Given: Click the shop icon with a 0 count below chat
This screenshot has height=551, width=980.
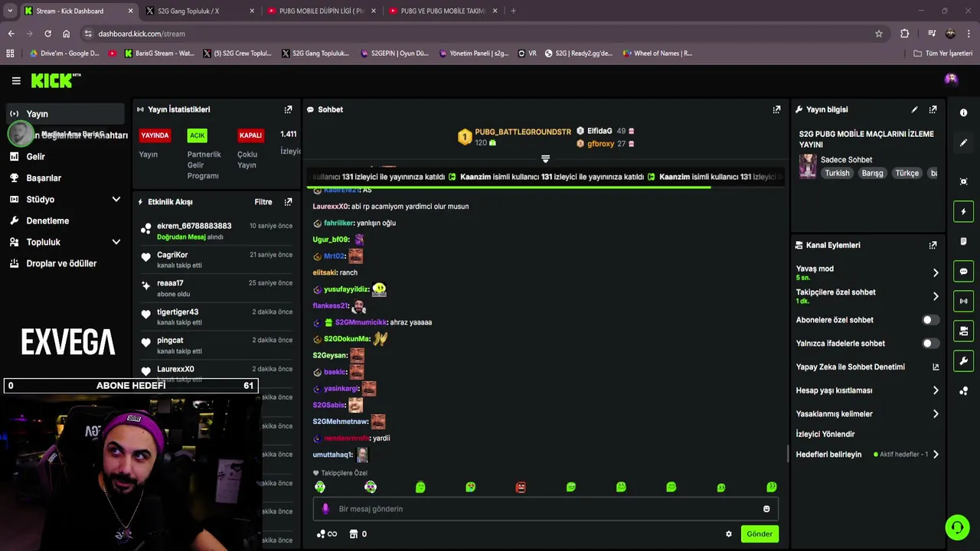Looking at the screenshot, I should 358,534.
